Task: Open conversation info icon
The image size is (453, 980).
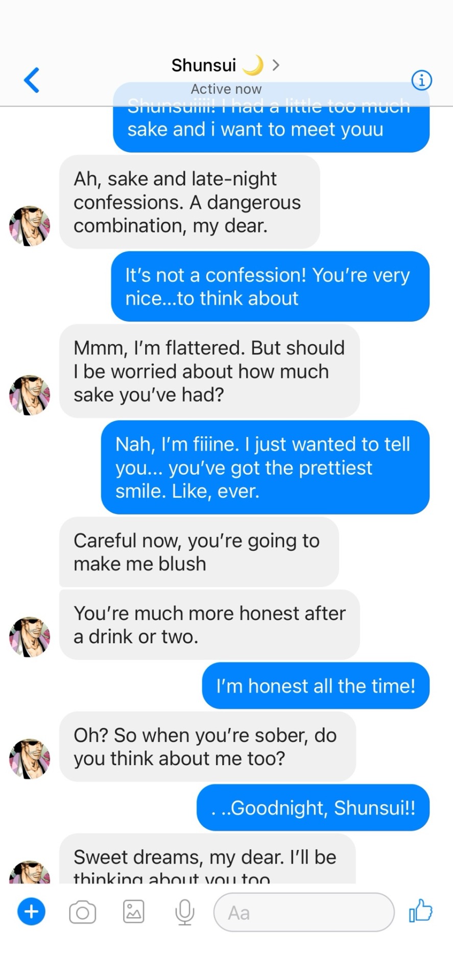Action: [421, 80]
